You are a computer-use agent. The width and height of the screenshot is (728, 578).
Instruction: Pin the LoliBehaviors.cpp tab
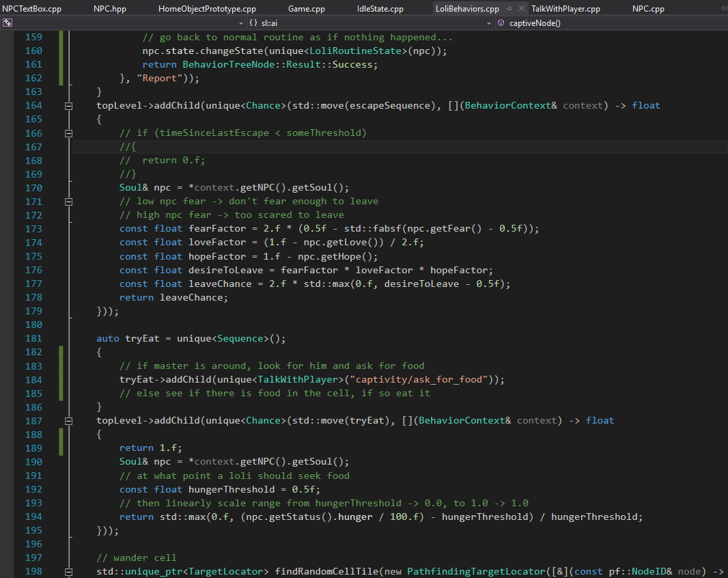pos(509,9)
